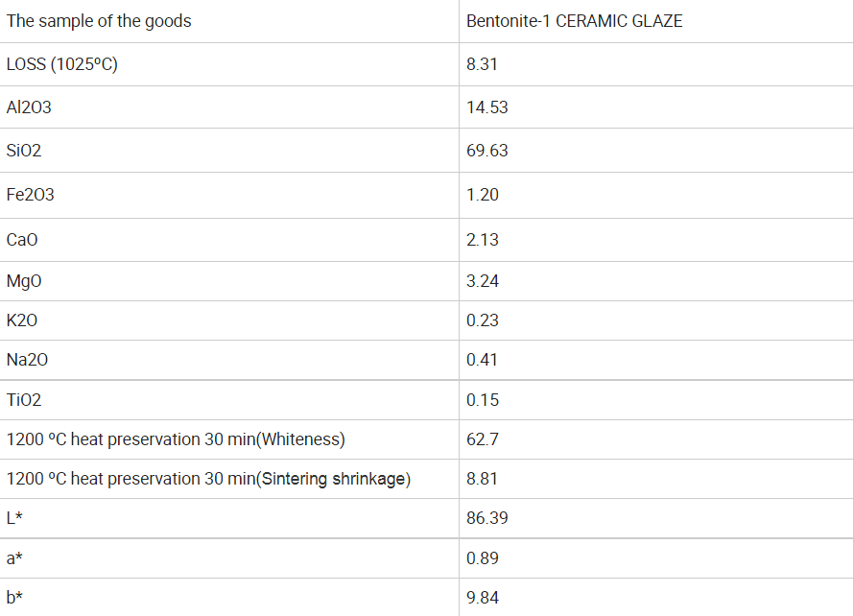Click the L* value 86.39

487,518
